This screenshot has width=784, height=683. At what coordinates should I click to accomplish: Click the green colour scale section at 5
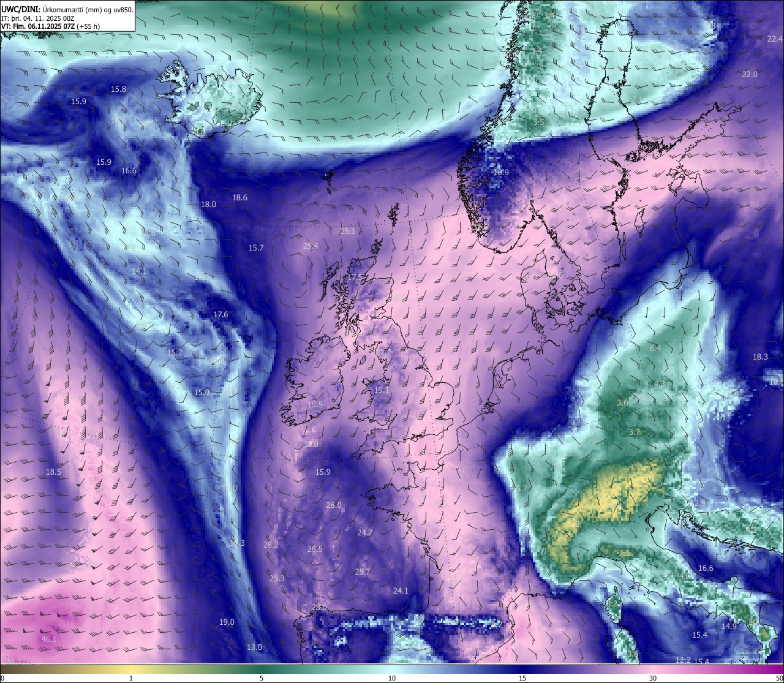tap(262, 668)
